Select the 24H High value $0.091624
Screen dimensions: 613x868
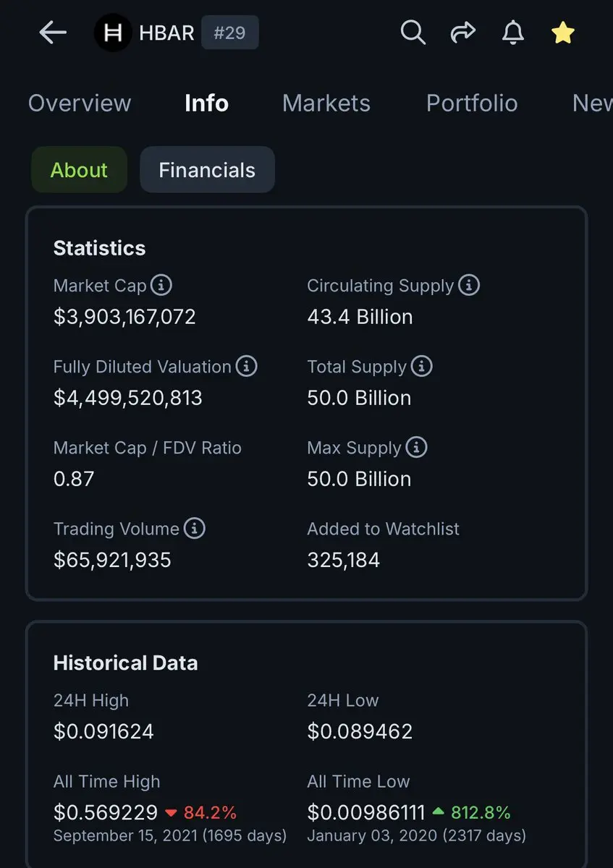tap(103, 731)
